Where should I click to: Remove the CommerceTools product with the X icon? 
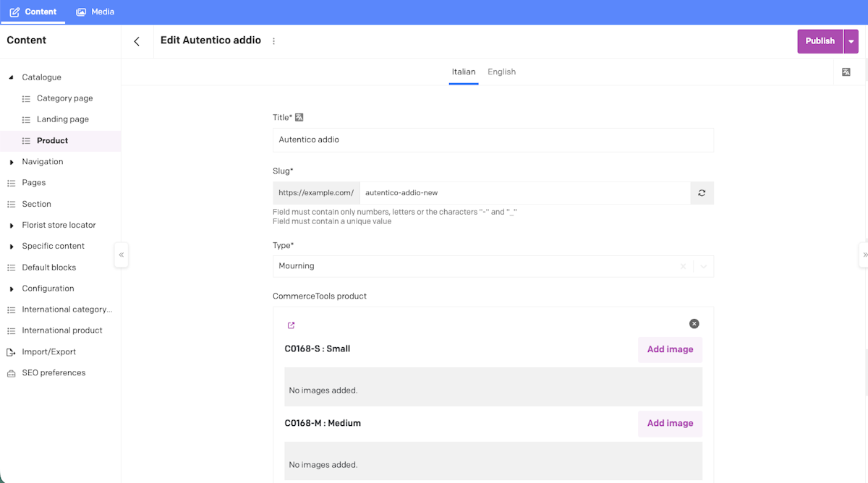694,324
